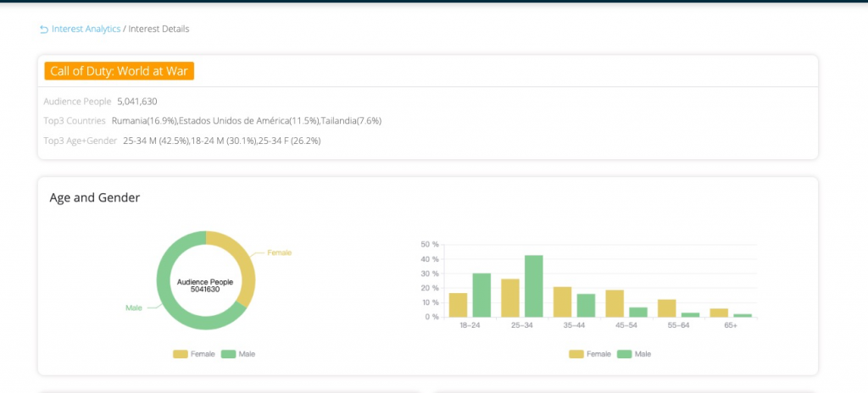Click the donut center Audience People 5041630
868x393 pixels.
[205, 285]
